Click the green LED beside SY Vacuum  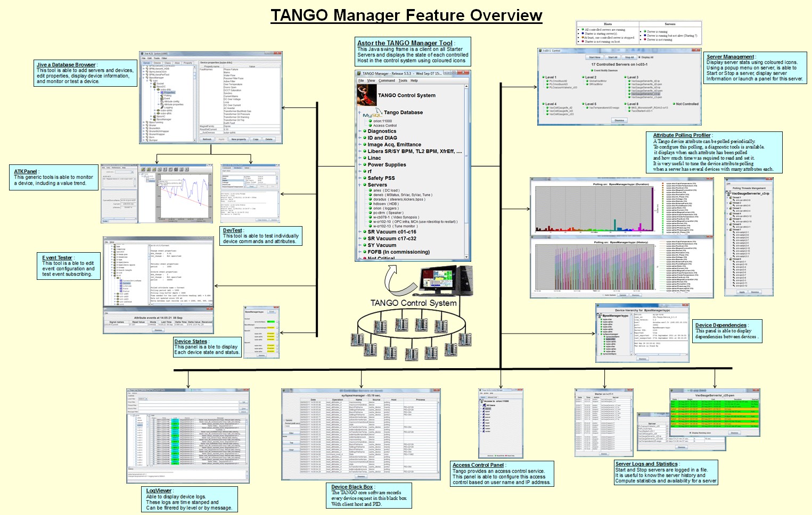tap(365, 245)
